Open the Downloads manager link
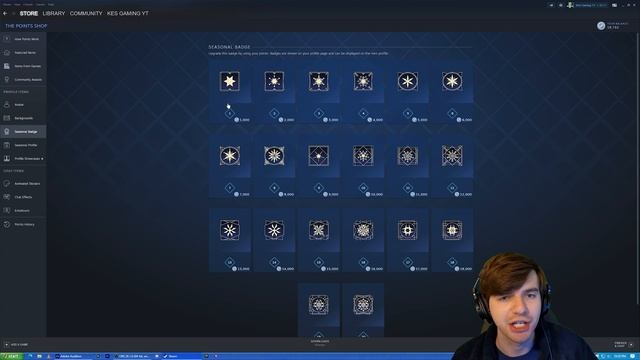Image resolution: width=640 pixels, height=360 pixels. tap(320, 343)
